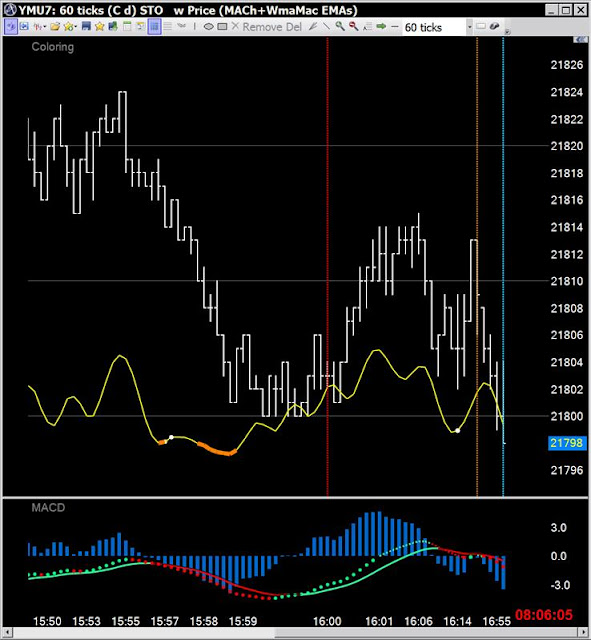
Task: Expand the 60 ticks dropdown arrow
Action: coord(469,27)
